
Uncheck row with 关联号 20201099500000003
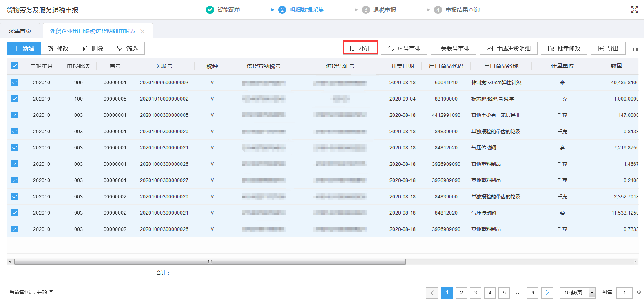15,82
